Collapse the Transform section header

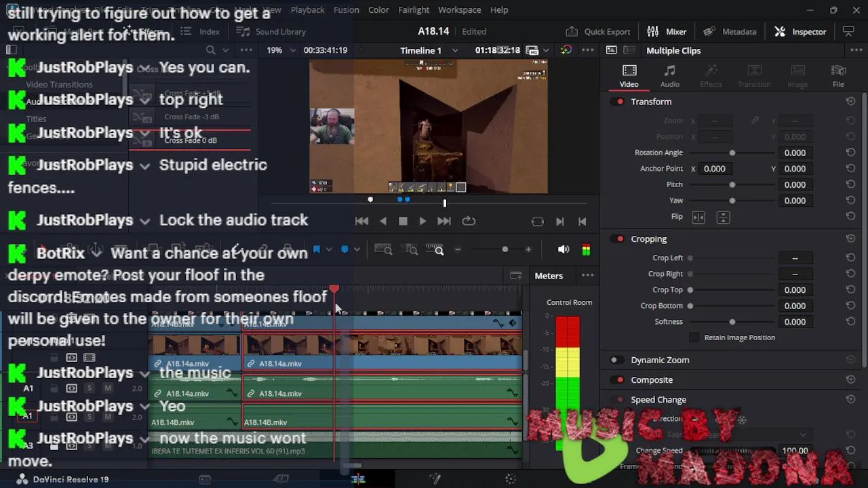tap(651, 102)
